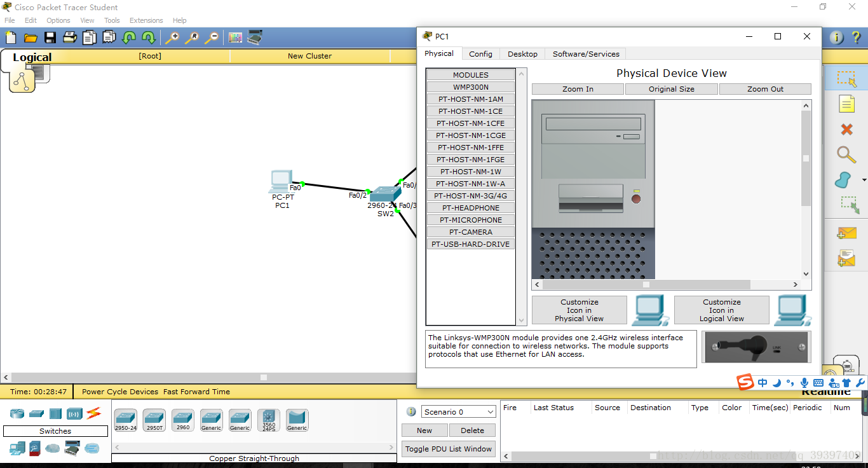Open a file with the folder icon
This screenshot has width=868, height=468.
(31, 38)
